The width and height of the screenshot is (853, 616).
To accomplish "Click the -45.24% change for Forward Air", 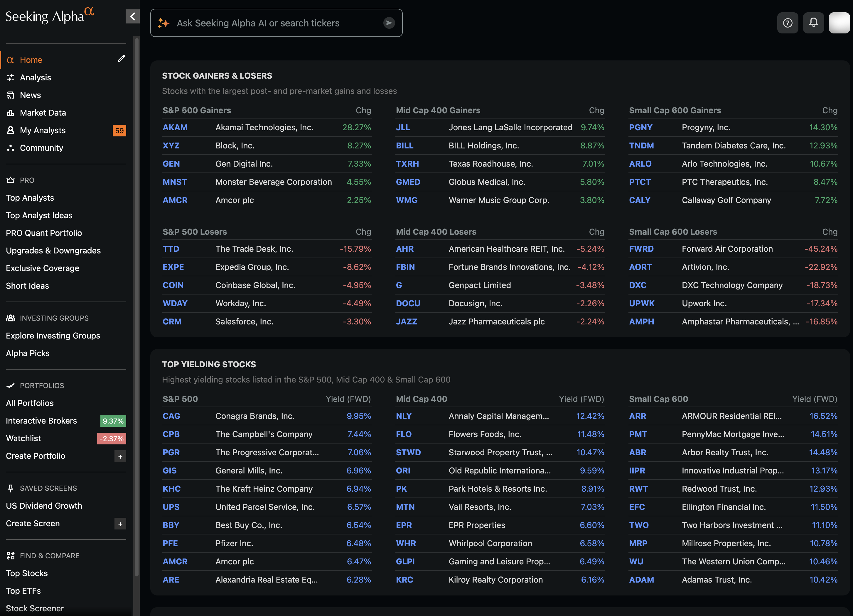I will [821, 249].
